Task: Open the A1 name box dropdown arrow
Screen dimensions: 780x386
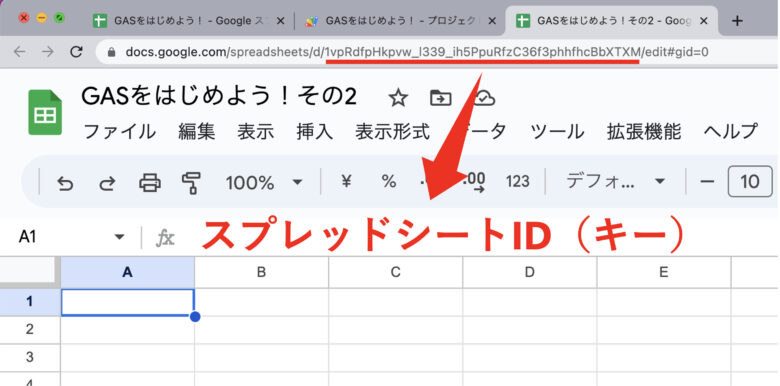Action: point(119,237)
